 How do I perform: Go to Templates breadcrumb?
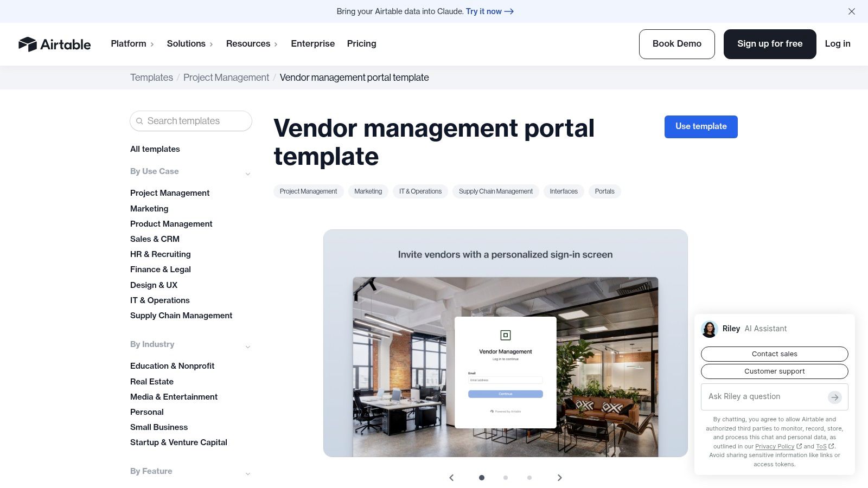coord(151,78)
